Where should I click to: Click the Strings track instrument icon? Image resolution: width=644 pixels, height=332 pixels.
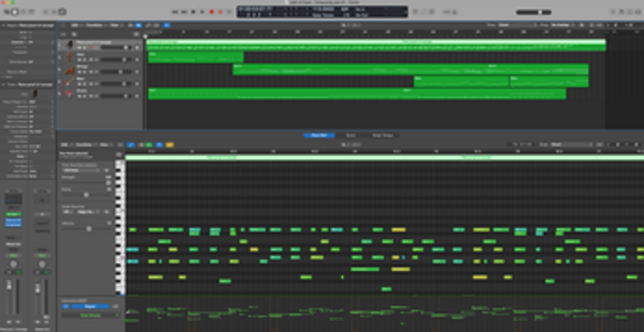pyautogui.click(x=69, y=70)
